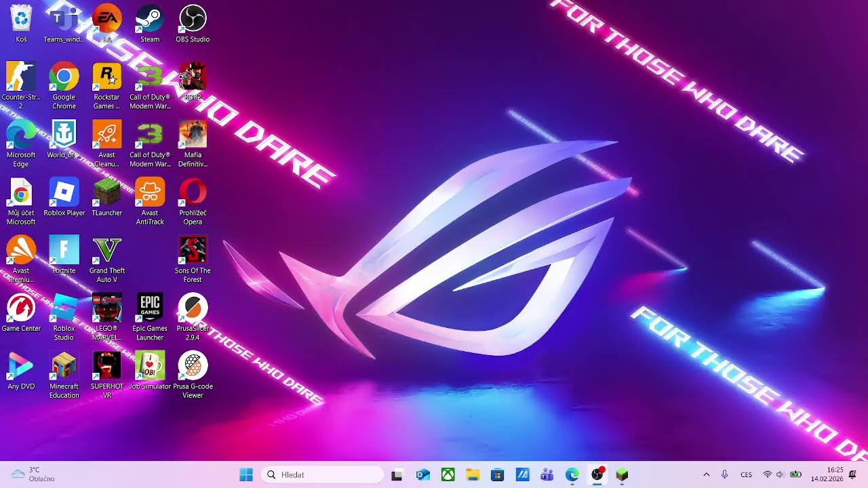Select the Avast Premium desktop shortcut
Image resolution: width=868 pixels, height=488 pixels.
(21, 260)
